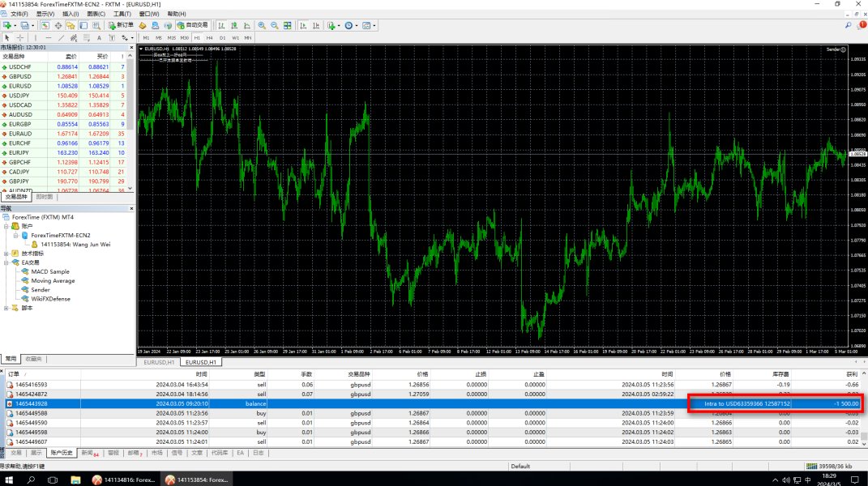The image size is (868, 486).
Task: Open the 图表(C) menu
Action: point(96,14)
